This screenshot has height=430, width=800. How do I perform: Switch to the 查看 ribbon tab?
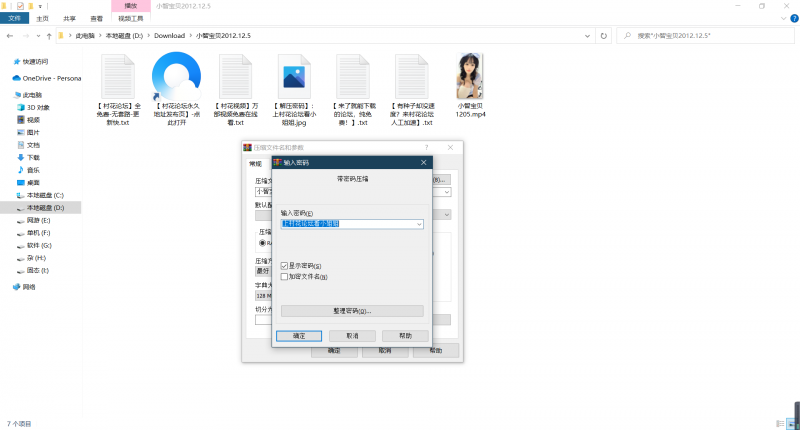[x=96, y=18]
